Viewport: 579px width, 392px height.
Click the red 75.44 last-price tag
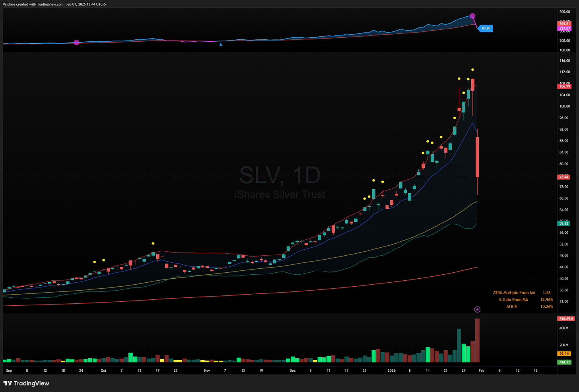[564, 177]
